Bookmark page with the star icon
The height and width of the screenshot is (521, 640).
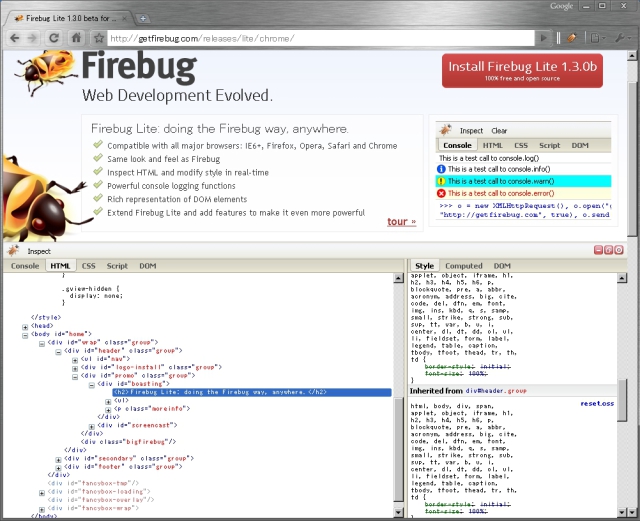[99, 38]
